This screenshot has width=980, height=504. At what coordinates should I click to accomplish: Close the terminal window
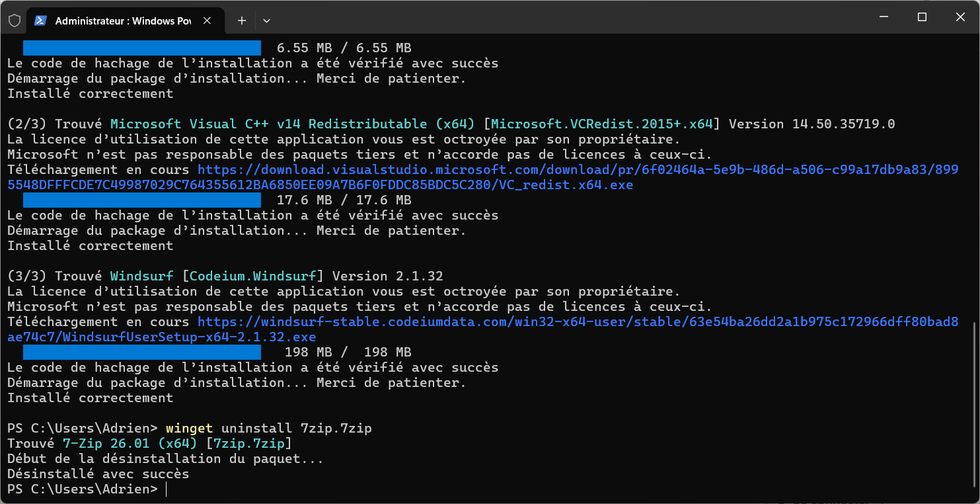(960, 17)
